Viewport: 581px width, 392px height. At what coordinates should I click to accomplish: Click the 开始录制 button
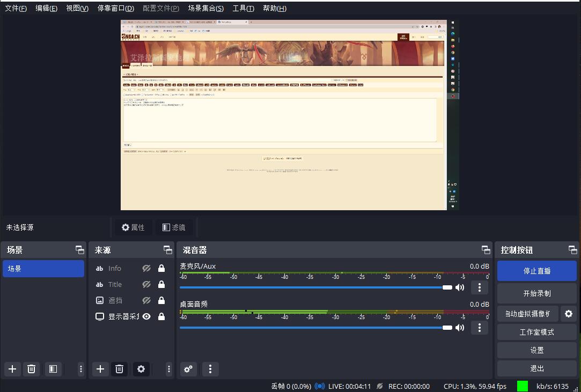pos(537,293)
